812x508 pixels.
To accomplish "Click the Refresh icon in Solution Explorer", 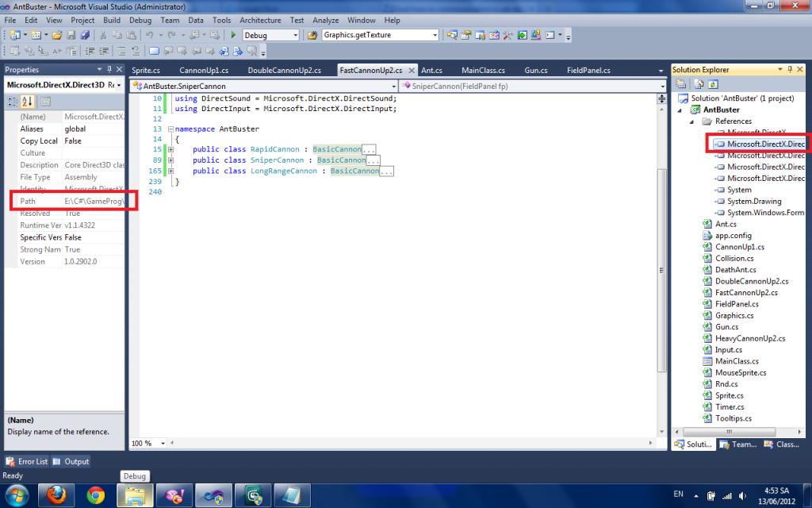I will pos(713,83).
